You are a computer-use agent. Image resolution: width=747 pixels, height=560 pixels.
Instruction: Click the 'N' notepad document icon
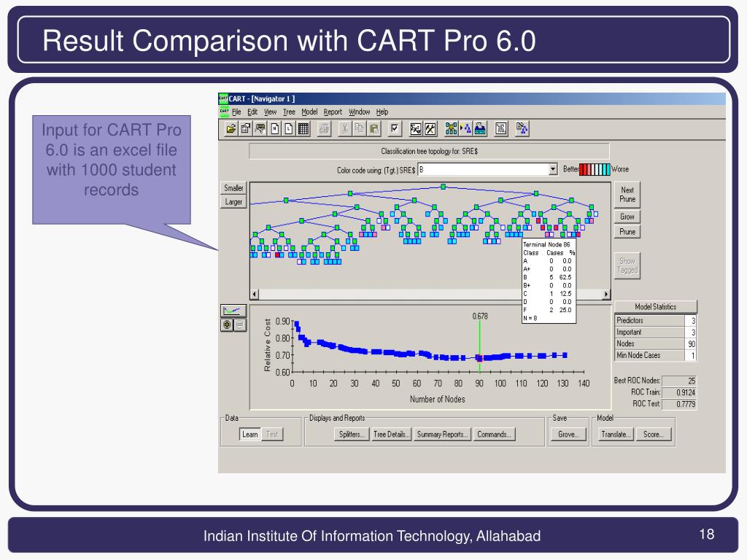[275, 128]
